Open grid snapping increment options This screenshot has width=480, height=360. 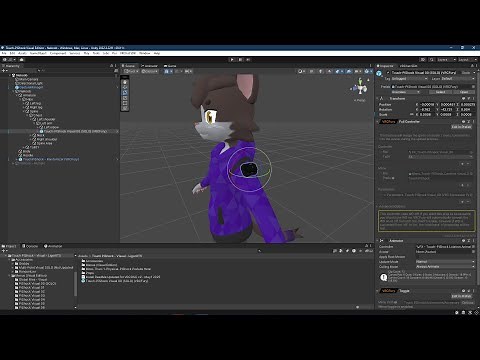(189, 71)
